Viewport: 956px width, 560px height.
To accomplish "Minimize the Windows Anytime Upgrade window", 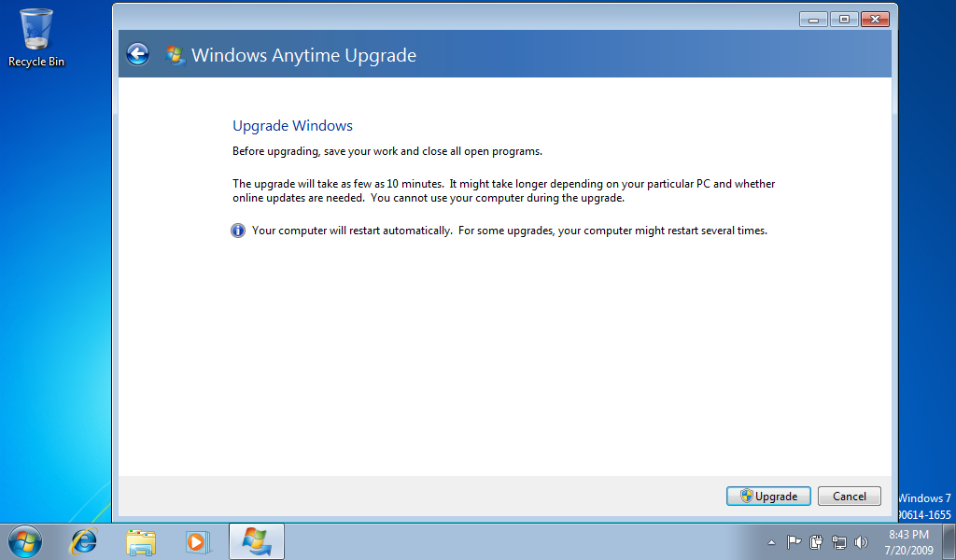I will tap(813, 20).
